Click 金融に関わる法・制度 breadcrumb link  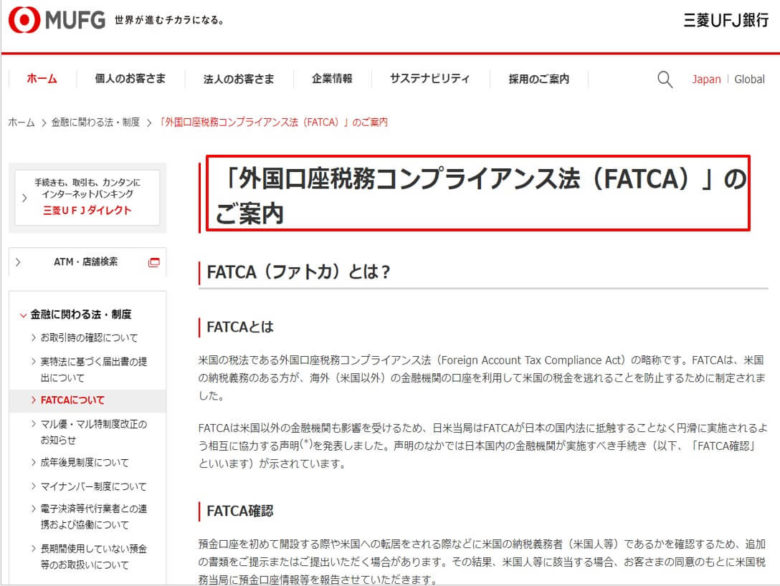(96, 122)
